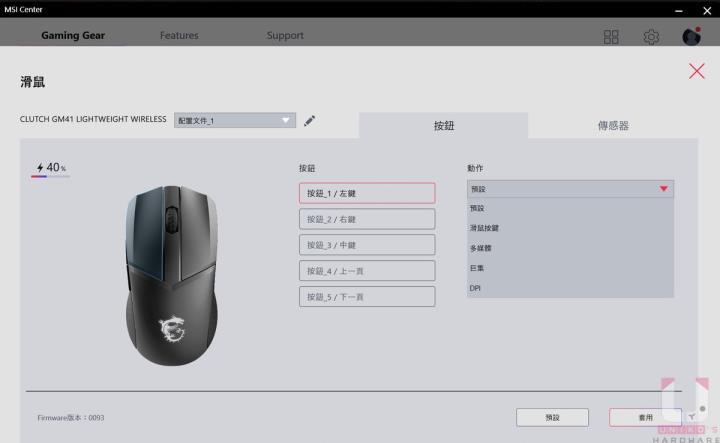The image size is (720, 443).
Task: Open the 配置文件_1 profile dropdown
Action: pos(235,120)
